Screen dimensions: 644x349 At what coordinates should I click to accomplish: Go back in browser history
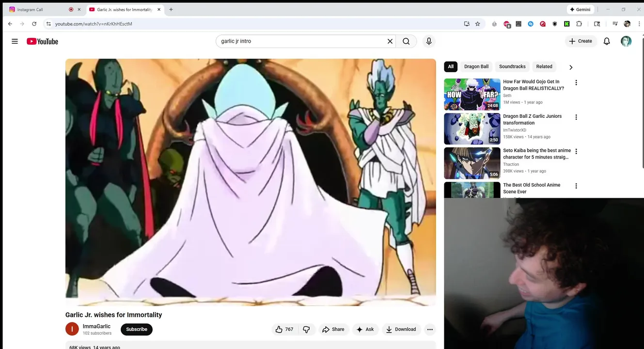[x=10, y=24]
